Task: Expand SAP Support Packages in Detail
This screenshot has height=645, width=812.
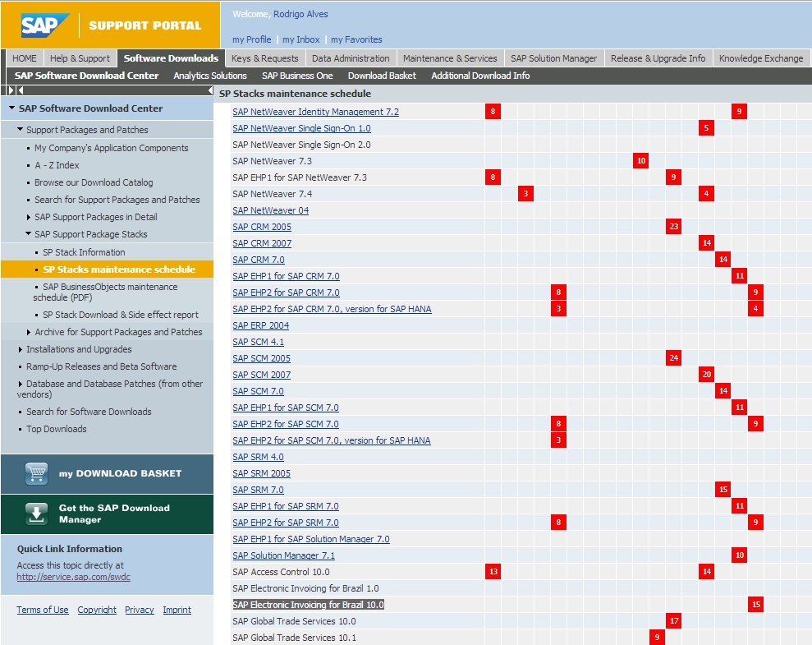Action: coord(29,217)
